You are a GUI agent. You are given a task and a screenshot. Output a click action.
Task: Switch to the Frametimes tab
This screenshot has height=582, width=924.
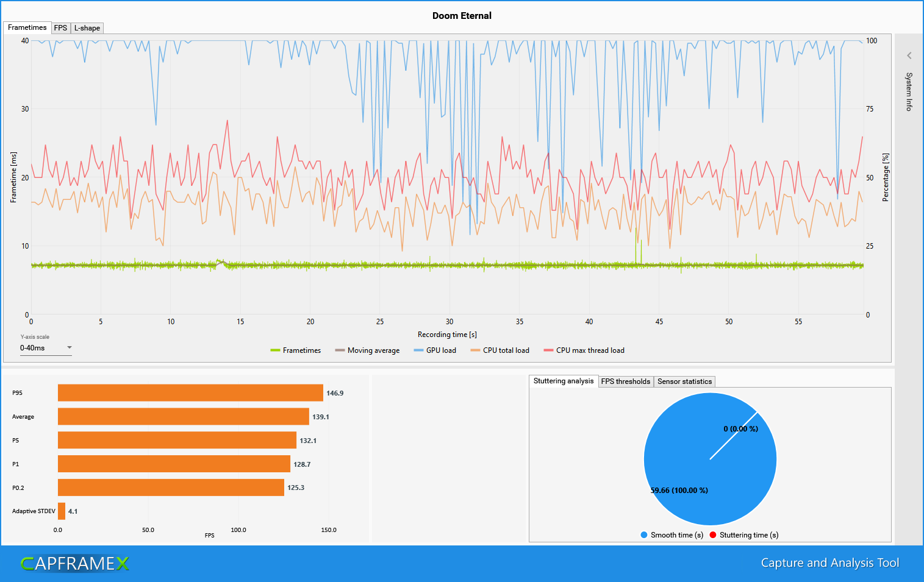(27, 27)
